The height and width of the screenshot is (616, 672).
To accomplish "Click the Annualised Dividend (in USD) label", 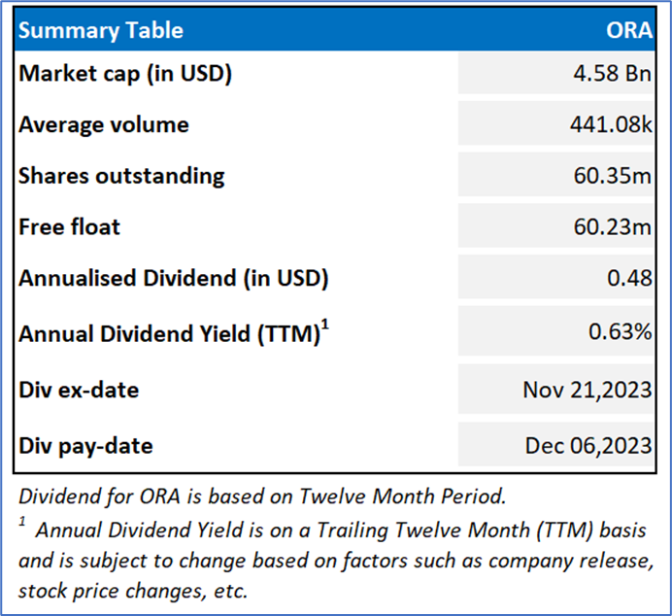I will 174,278.
